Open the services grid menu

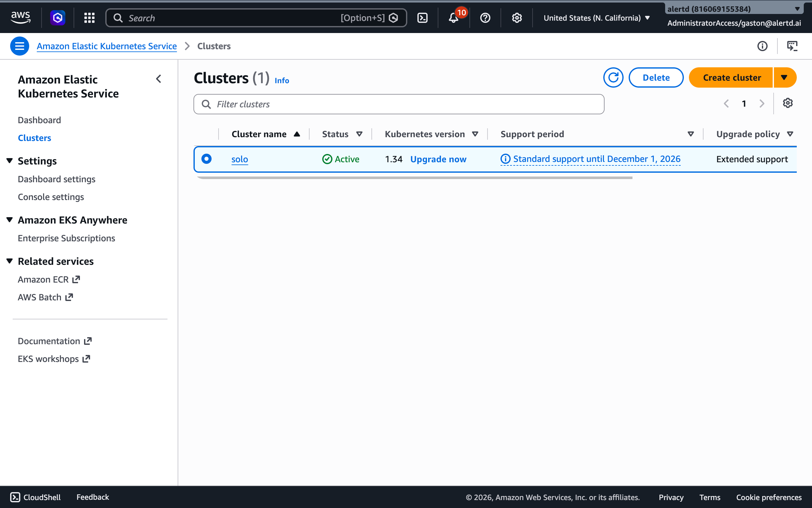coord(89,18)
